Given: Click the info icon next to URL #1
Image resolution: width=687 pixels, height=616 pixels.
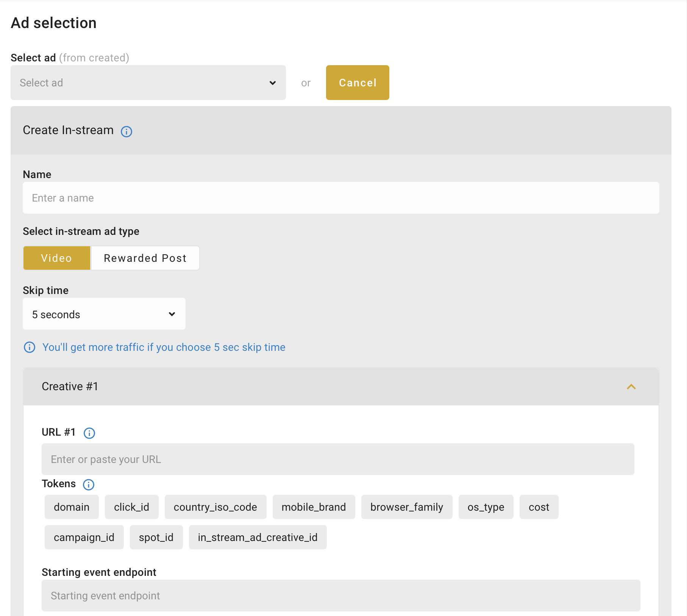Looking at the screenshot, I should tap(89, 433).
